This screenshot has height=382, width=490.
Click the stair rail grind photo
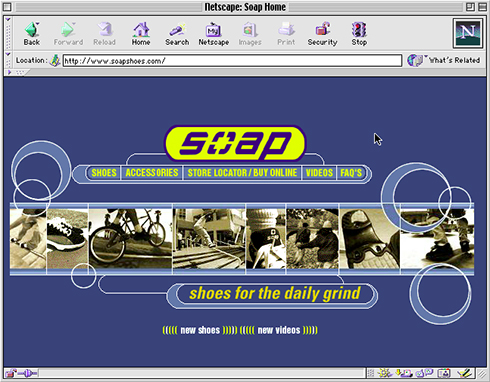(x=209, y=239)
